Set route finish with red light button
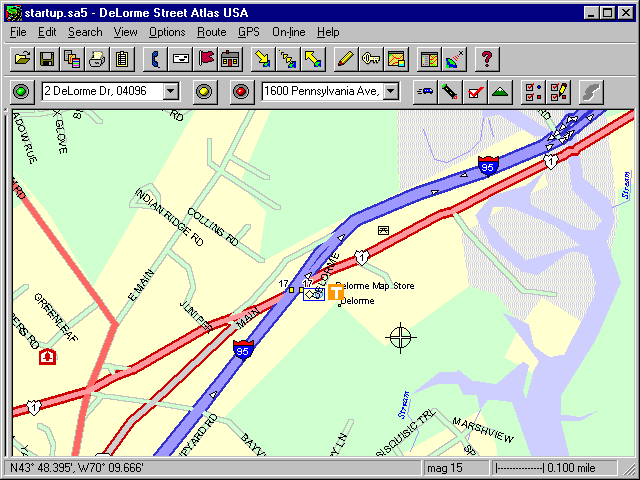 [x=241, y=91]
